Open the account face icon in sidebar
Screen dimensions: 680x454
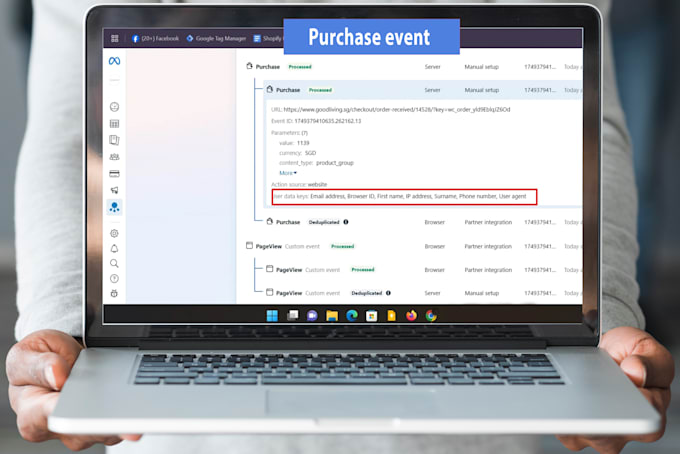[114, 107]
